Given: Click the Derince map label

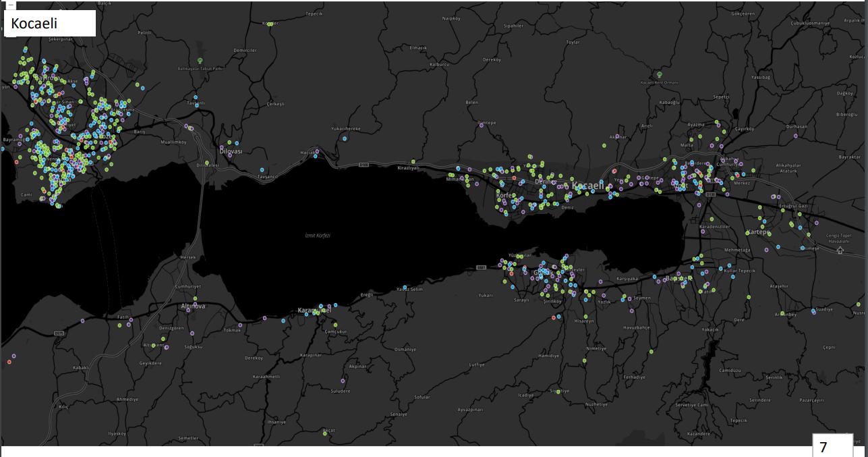Looking at the screenshot, I should pyautogui.click(x=546, y=182).
